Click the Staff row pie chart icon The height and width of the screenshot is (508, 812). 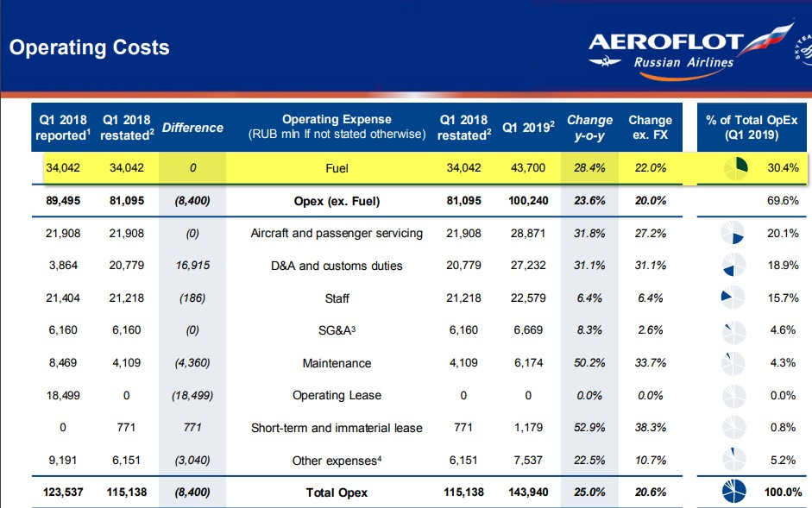tap(733, 298)
